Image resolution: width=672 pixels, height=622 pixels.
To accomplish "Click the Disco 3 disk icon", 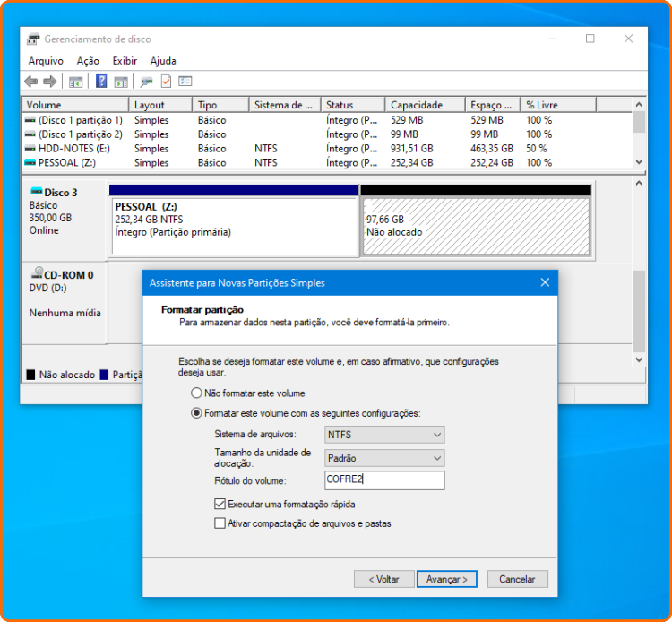I will tap(37, 191).
